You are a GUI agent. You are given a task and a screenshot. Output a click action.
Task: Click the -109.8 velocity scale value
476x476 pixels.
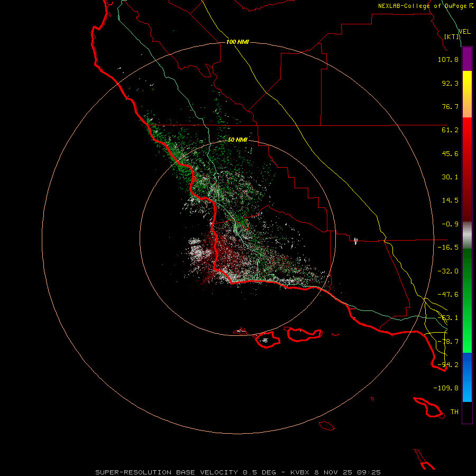click(446, 388)
